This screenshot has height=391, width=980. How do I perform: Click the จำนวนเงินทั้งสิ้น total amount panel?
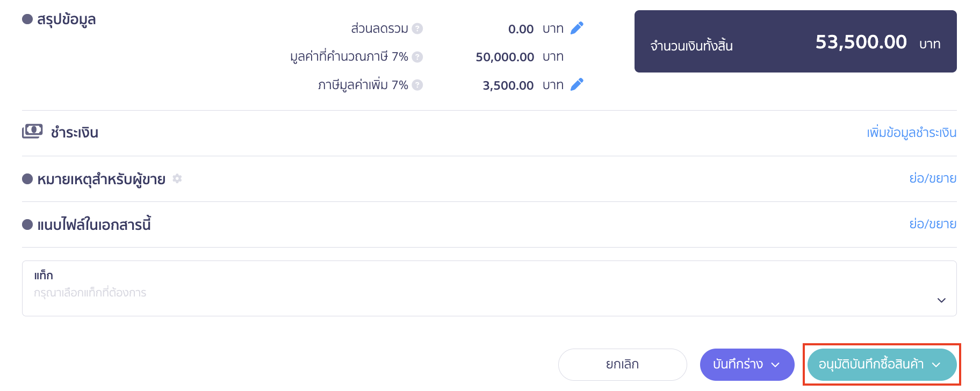[x=795, y=41]
